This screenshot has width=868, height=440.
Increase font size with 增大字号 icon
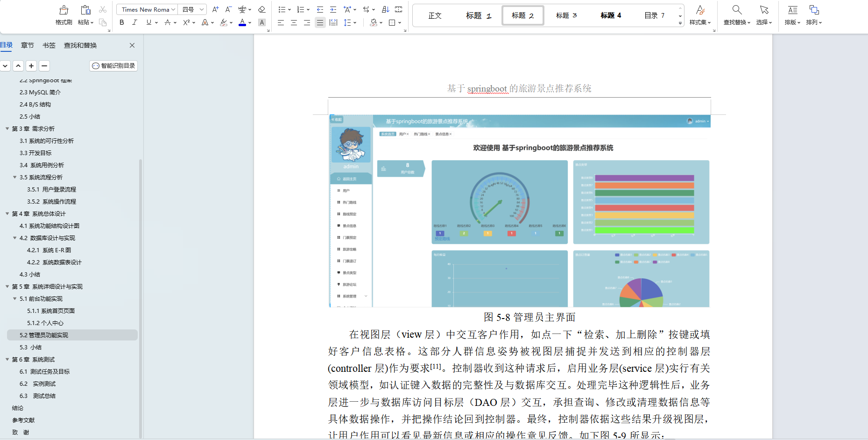coord(215,9)
